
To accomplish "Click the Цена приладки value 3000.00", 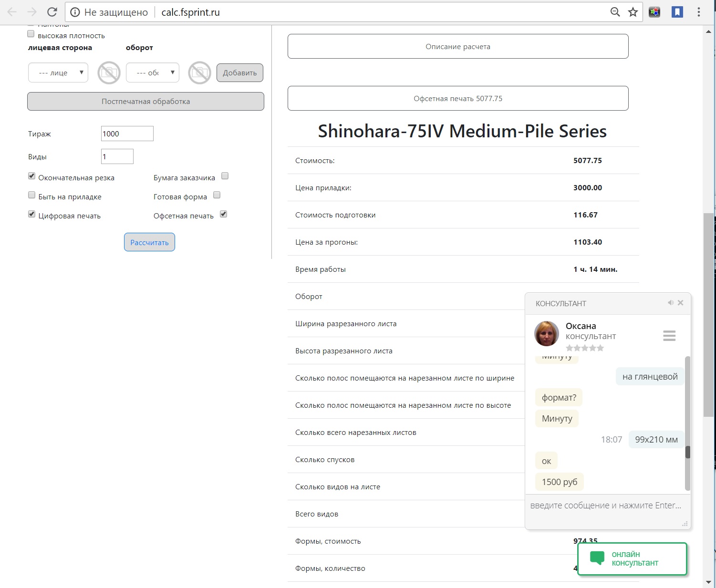I will tap(588, 188).
